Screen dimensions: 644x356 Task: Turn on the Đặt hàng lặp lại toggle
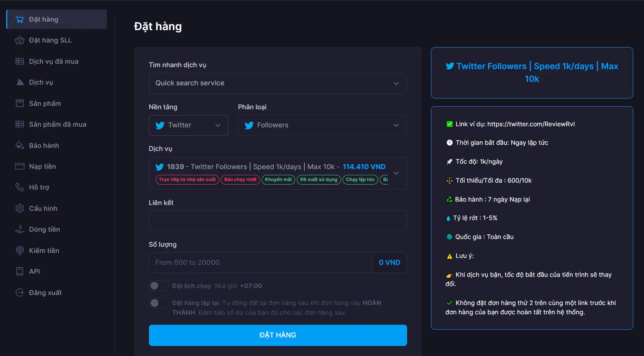tap(159, 303)
